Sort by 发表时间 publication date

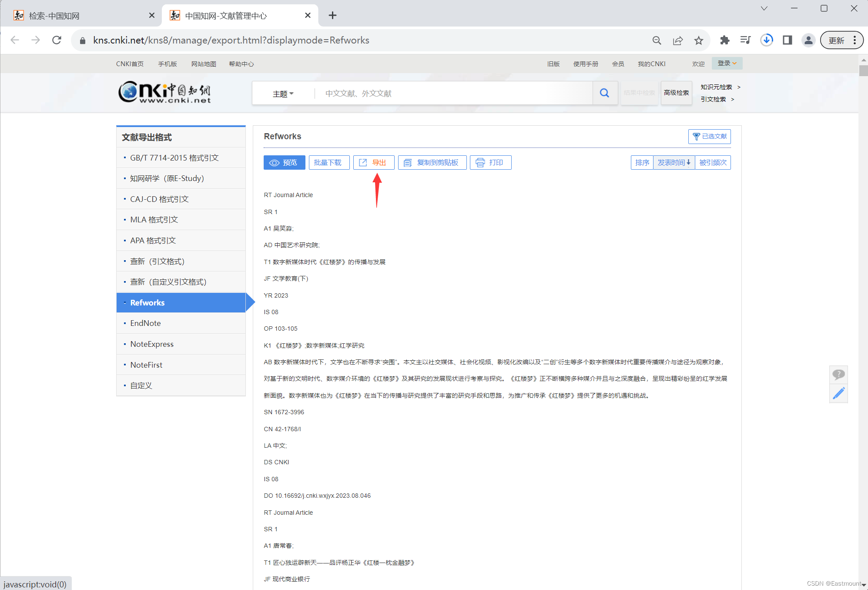(674, 163)
